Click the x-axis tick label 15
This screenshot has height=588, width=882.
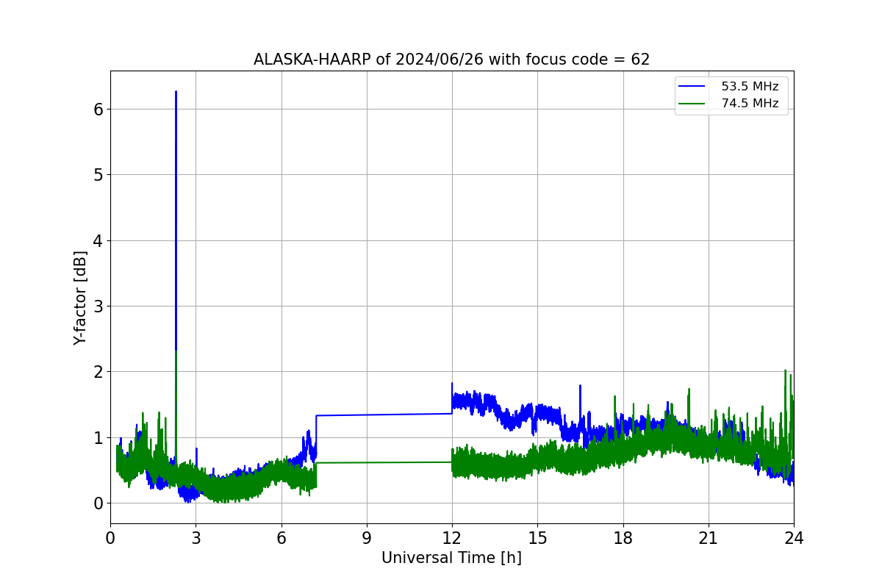[537, 538]
